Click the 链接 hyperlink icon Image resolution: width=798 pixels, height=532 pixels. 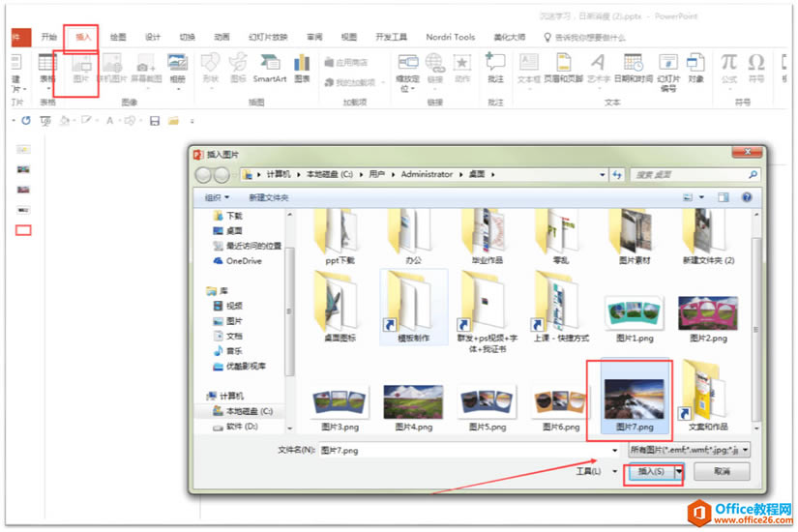coord(434,69)
